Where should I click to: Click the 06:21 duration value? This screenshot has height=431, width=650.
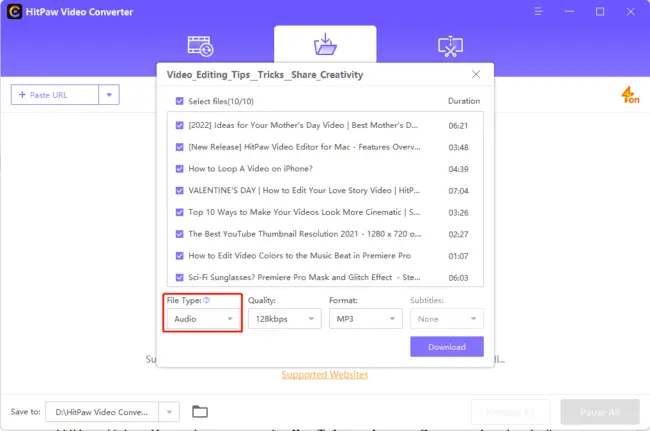point(458,126)
